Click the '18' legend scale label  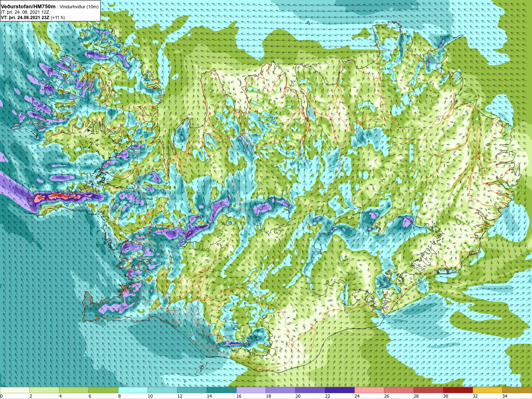coord(268,396)
